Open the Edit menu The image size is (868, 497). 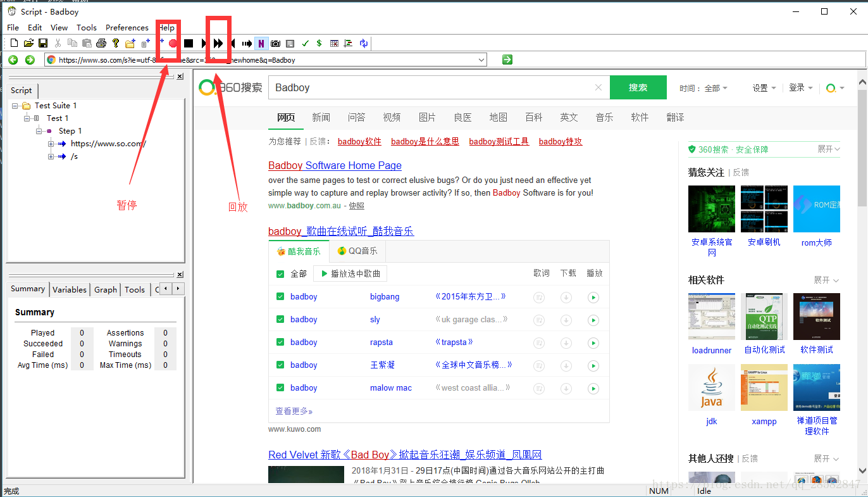[35, 27]
